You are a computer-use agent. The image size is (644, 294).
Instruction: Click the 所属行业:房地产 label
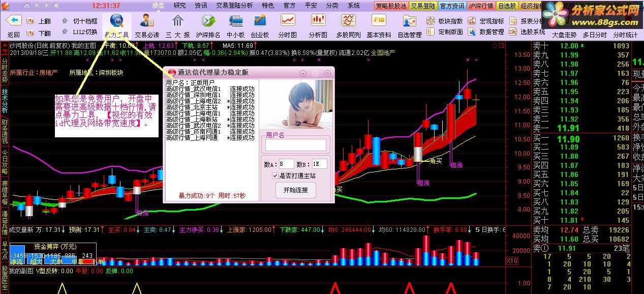(x=34, y=72)
